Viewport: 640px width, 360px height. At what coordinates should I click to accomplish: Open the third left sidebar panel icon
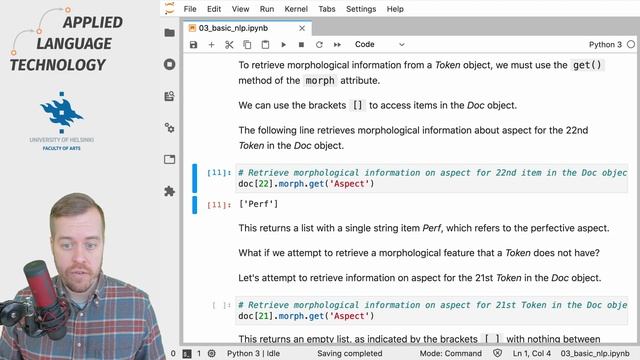click(169, 96)
